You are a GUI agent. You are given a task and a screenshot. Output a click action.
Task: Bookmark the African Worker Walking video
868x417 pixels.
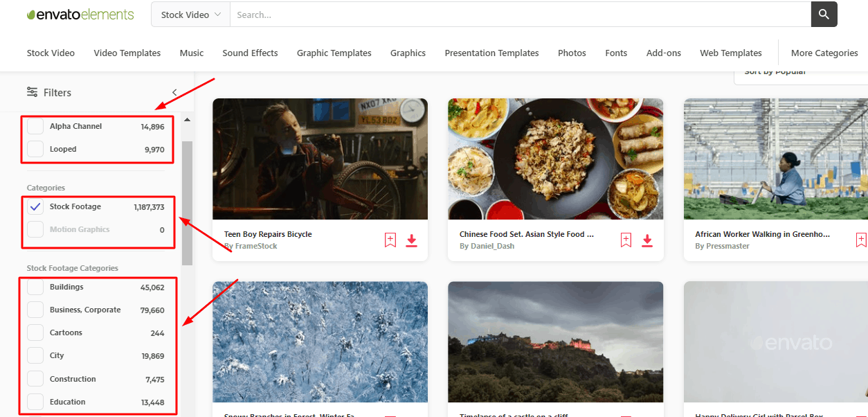pos(861,240)
